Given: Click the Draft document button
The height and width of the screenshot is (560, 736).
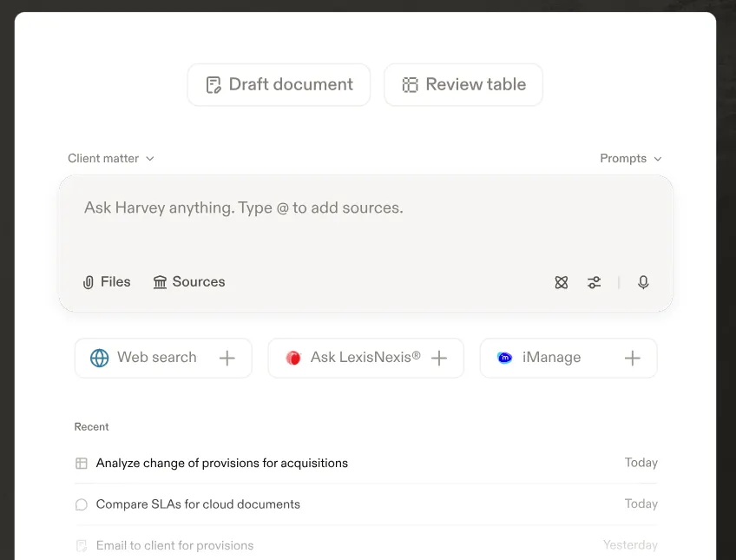Looking at the screenshot, I should [279, 85].
